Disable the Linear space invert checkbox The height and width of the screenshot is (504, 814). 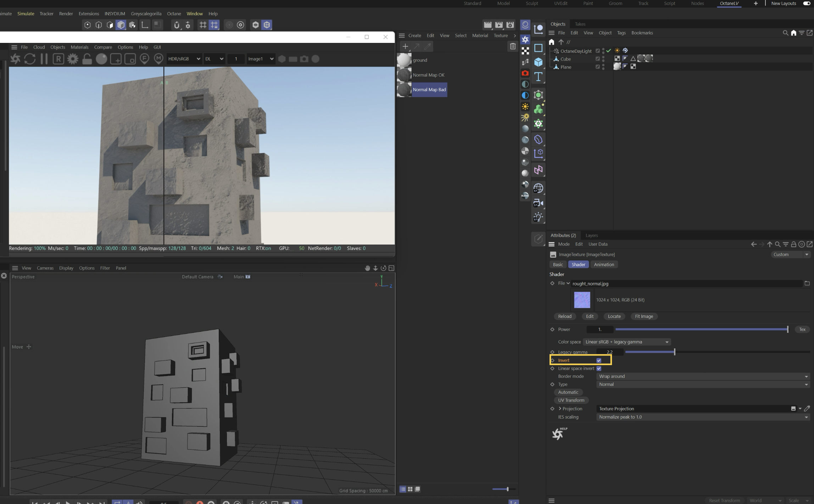(599, 369)
